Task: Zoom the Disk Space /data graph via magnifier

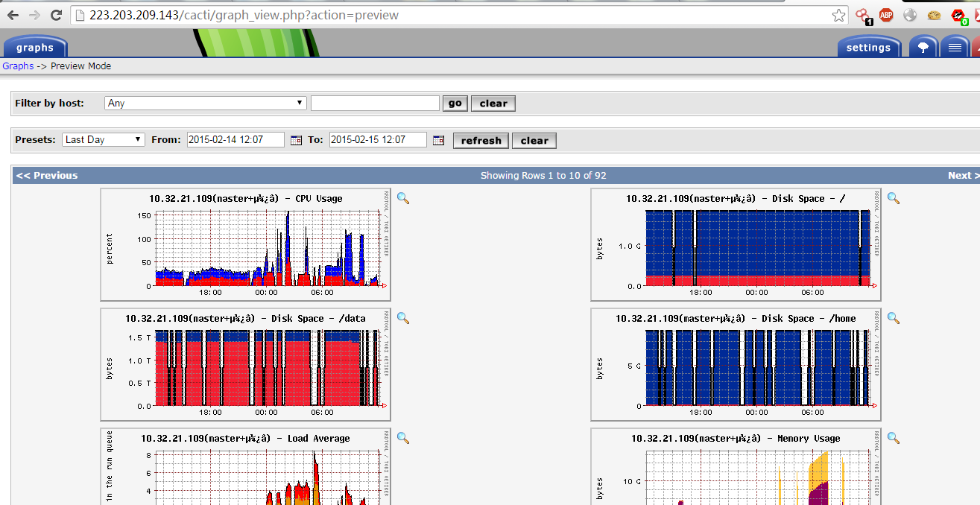Action: tap(403, 318)
